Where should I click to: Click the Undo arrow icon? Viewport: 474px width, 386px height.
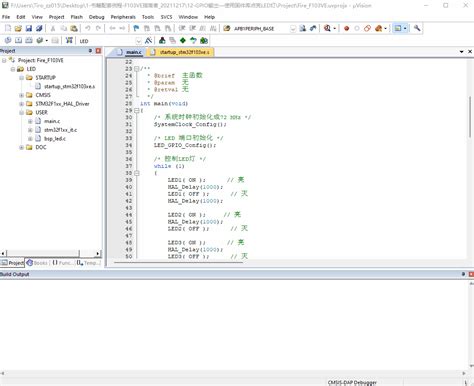click(88, 28)
